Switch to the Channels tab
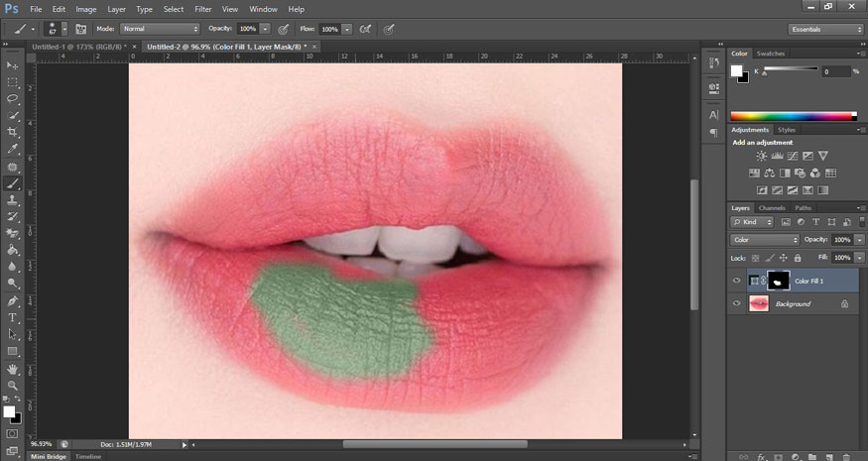This screenshot has width=868, height=461. [772, 208]
